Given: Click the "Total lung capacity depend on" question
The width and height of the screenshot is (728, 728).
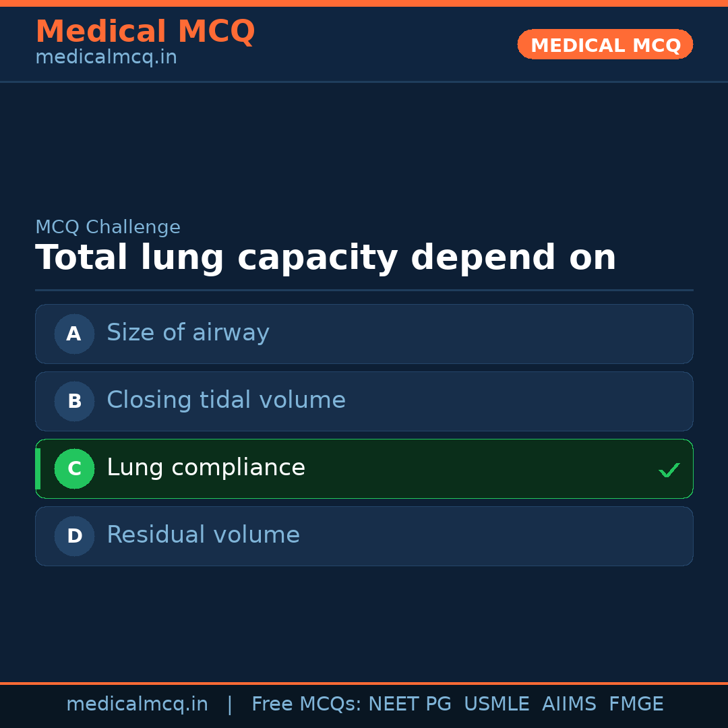Looking at the screenshot, I should coord(326,258).
